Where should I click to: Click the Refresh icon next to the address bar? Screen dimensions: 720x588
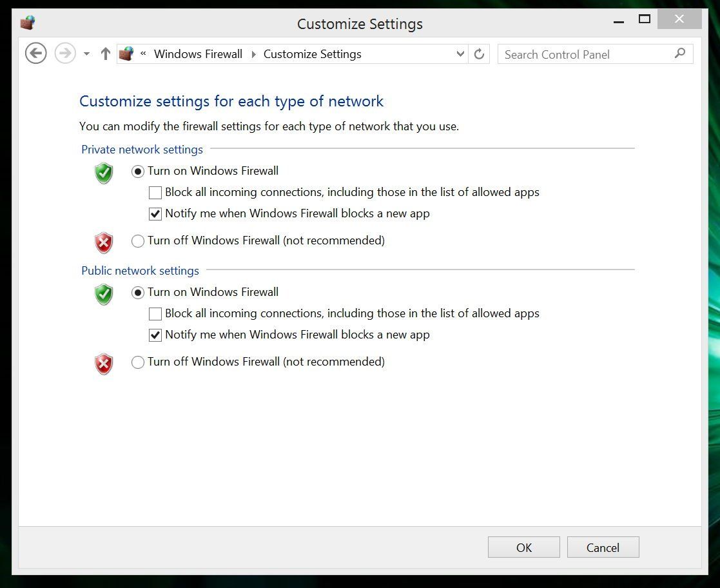pos(478,54)
